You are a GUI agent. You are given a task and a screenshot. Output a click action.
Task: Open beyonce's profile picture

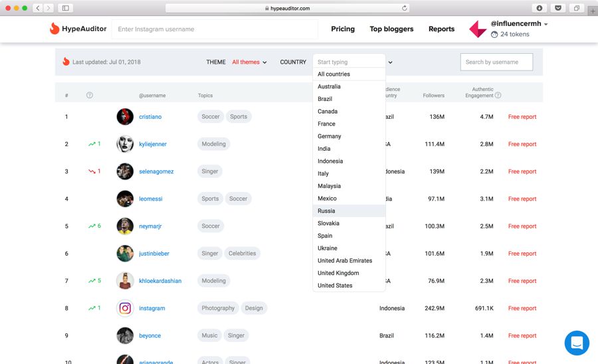pyautogui.click(x=125, y=335)
